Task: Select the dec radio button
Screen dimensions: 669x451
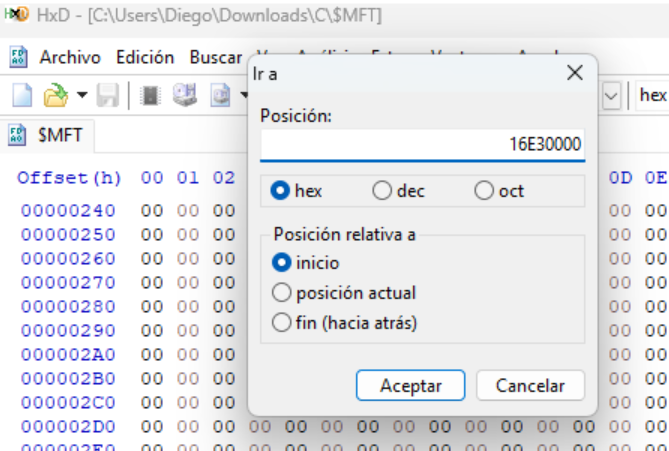Action: (x=382, y=190)
